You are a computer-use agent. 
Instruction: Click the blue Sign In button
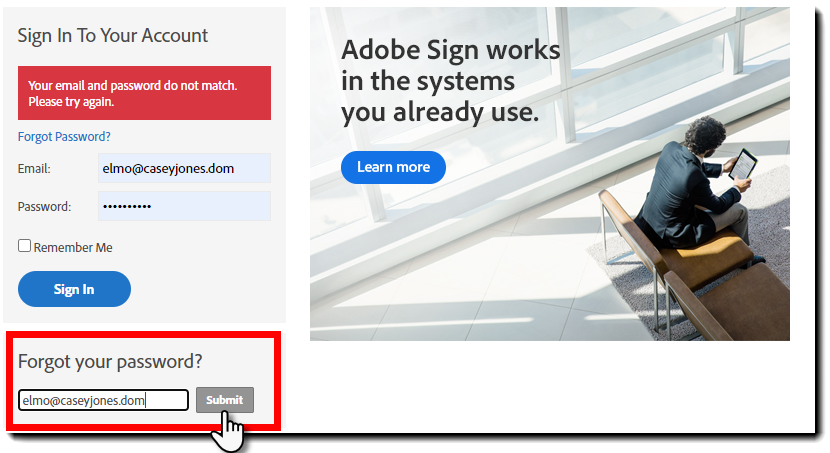click(74, 289)
